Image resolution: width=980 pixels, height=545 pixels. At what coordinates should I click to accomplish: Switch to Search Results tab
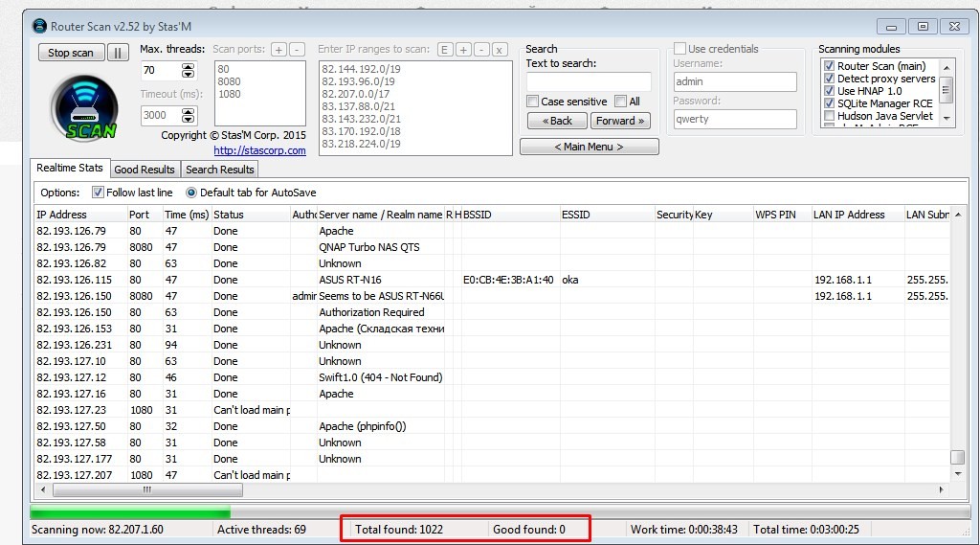[220, 170]
